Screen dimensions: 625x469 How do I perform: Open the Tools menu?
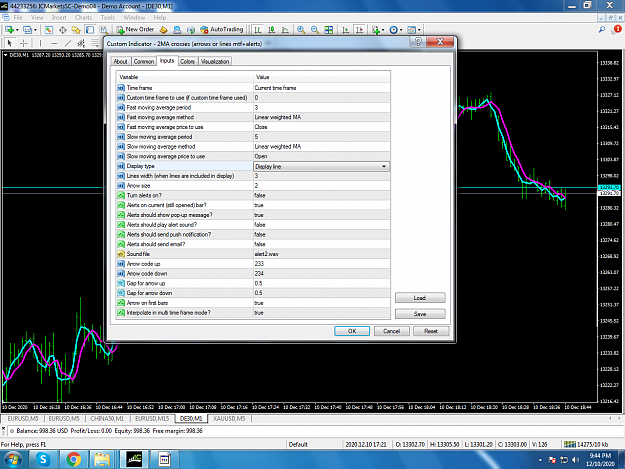(x=108, y=18)
